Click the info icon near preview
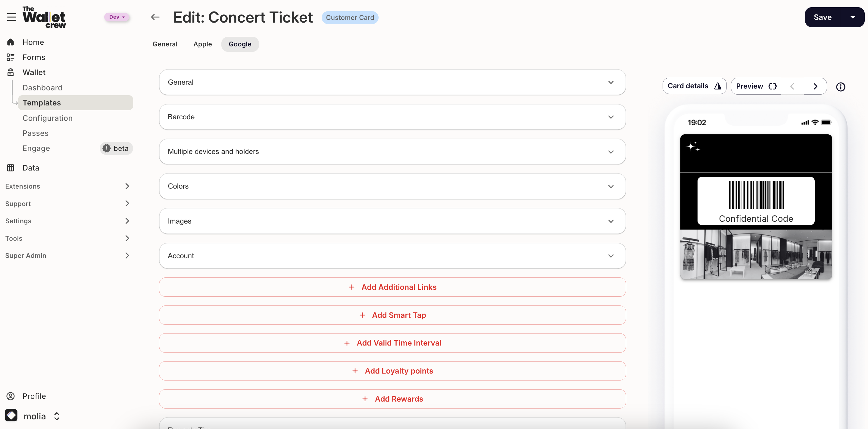Image resolution: width=868 pixels, height=429 pixels. (840, 87)
